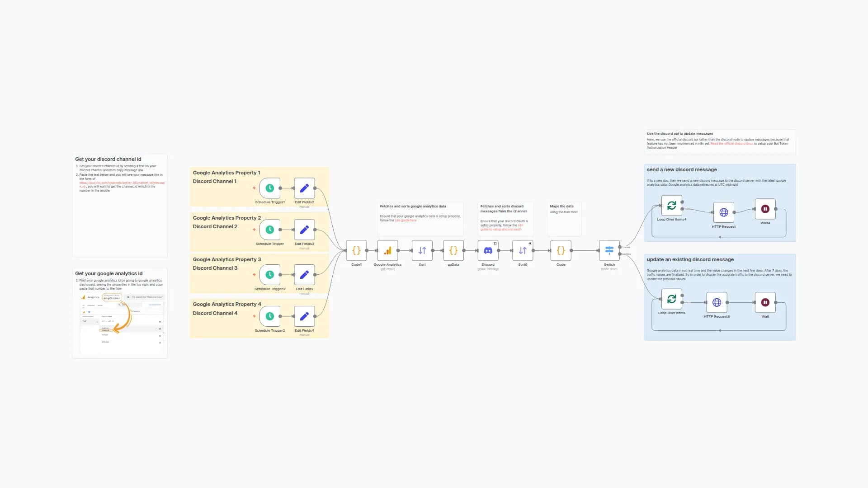Select the gaData code node
Image resolution: width=868 pixels, height=488 pixels.
453,250
